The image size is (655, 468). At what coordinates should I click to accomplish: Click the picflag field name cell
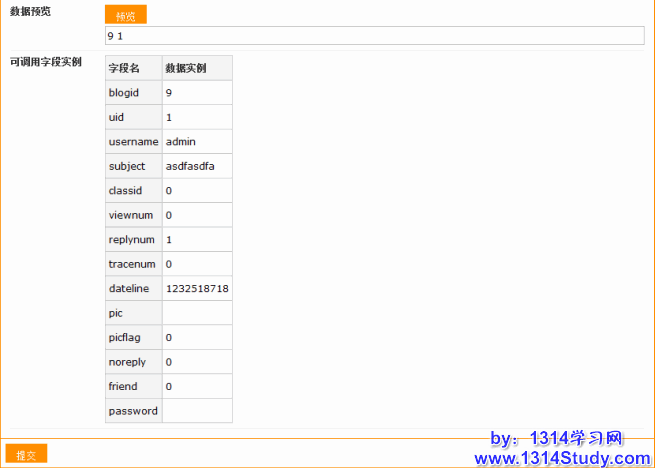pos(133,337)
